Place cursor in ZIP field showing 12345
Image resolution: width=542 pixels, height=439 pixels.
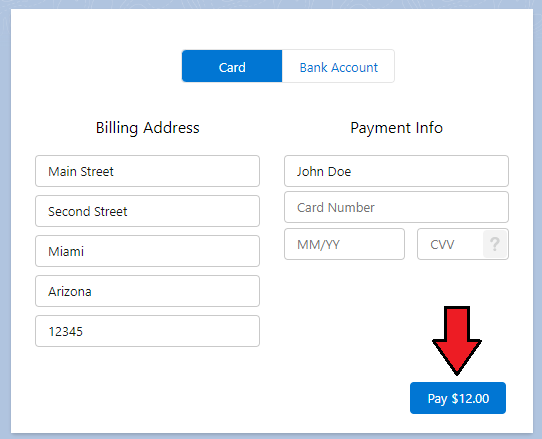click(x=147, y=331)
